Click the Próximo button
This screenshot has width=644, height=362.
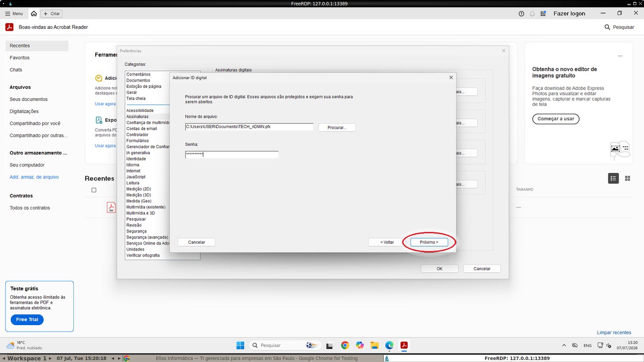click(x=429, y=242)
